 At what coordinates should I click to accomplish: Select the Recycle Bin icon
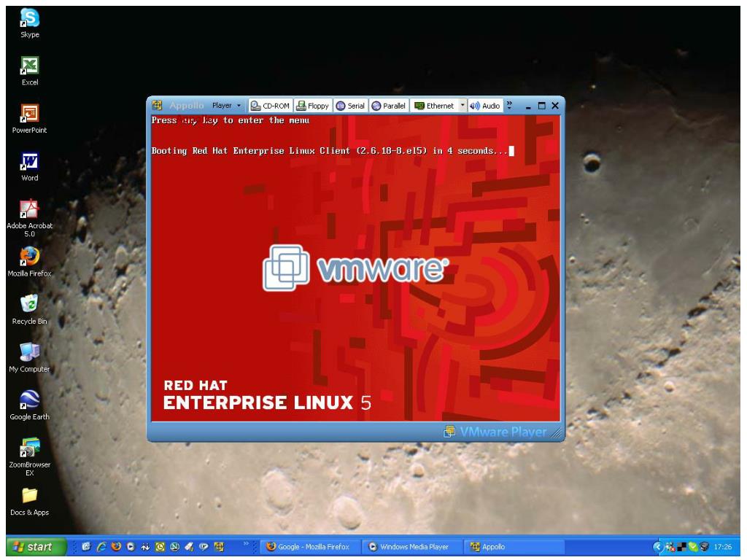29,310
